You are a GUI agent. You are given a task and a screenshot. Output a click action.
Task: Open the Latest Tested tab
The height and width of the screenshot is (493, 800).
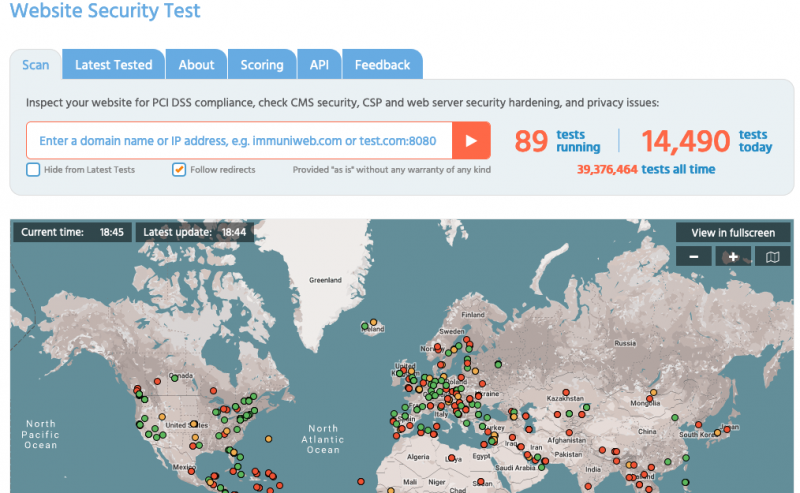[114, 65]
